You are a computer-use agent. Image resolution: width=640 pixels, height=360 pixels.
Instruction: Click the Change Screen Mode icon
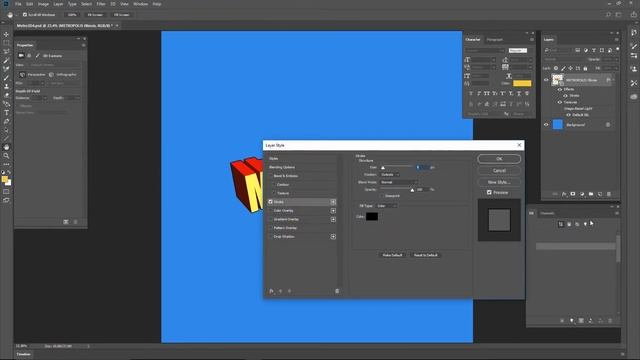click(x=6, y=200)
